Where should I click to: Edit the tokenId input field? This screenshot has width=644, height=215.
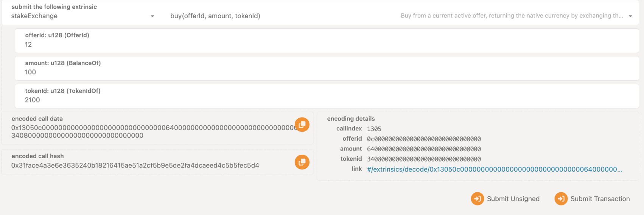click(327, 96)
